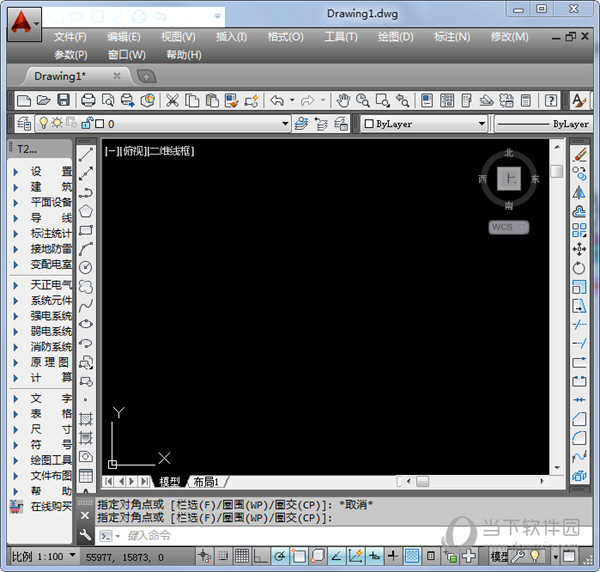
Task: Open the 绘图(D) menu
Action: [395, 37]
